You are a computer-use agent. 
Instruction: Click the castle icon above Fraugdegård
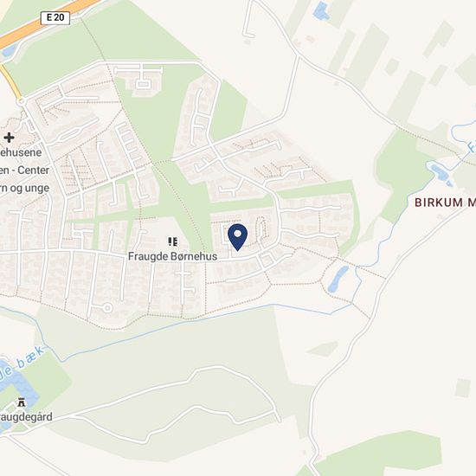pos(22,402)
